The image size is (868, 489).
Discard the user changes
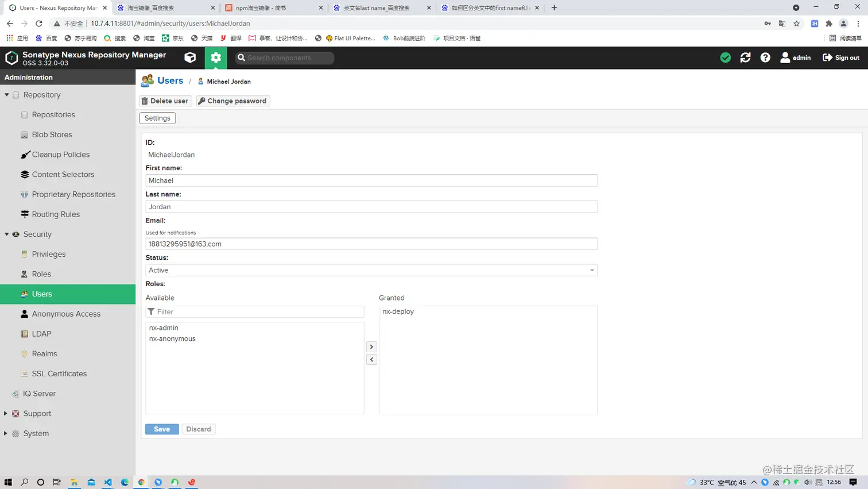pyautogui.click(x=198, y=429)
